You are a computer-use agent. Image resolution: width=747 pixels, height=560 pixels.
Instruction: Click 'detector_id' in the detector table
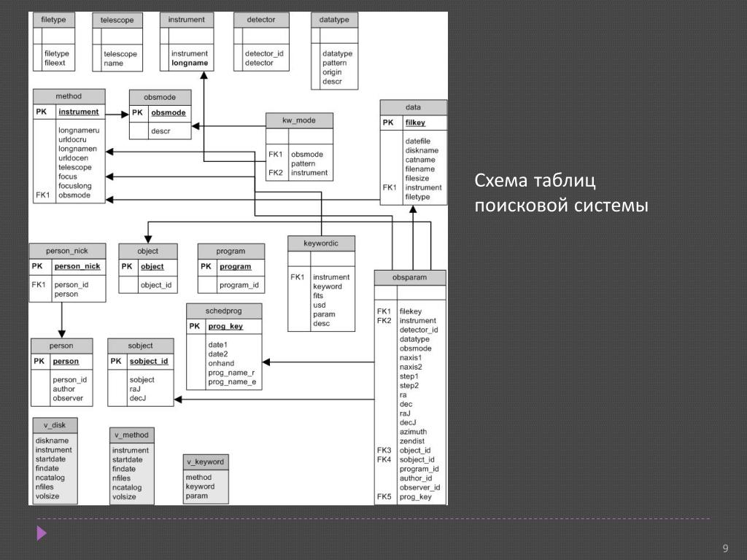(x=264, y=54)
